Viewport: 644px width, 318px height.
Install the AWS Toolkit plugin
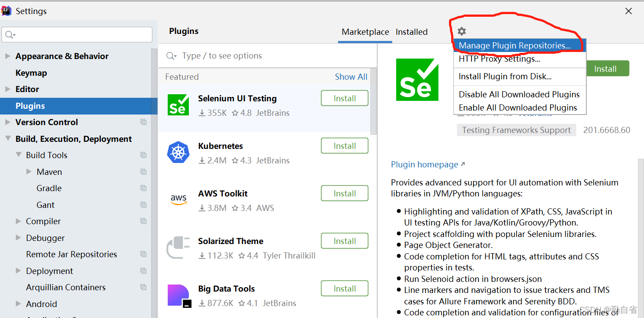[345, 193]
